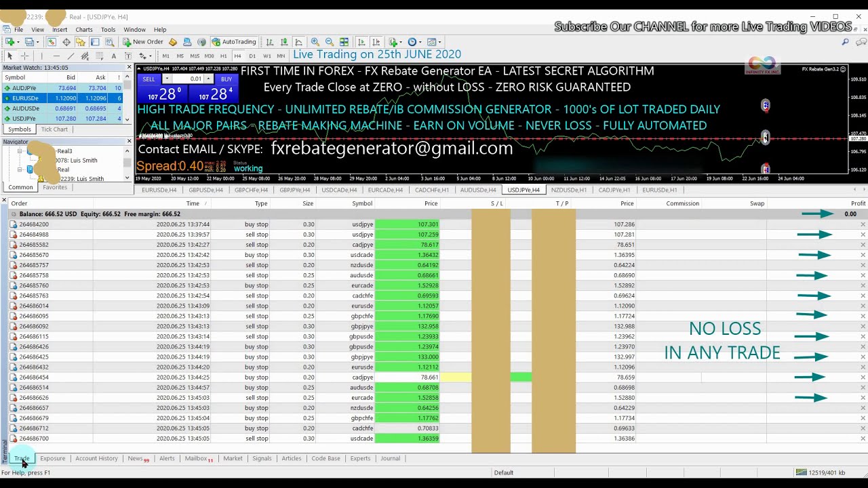This screenshot has height=488, width=868.
Task: Zoom out on the chart
Action: (330, 42)
